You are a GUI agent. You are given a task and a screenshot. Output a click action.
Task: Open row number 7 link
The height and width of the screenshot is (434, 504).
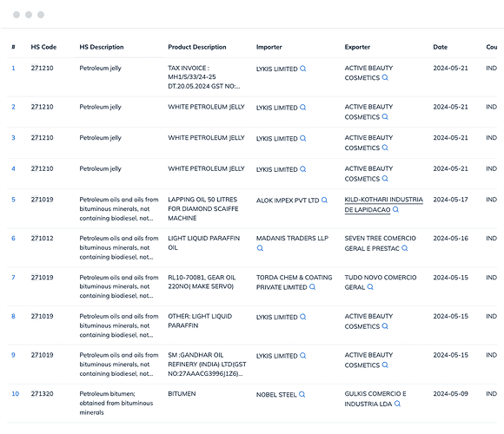(x=14, y=278)
